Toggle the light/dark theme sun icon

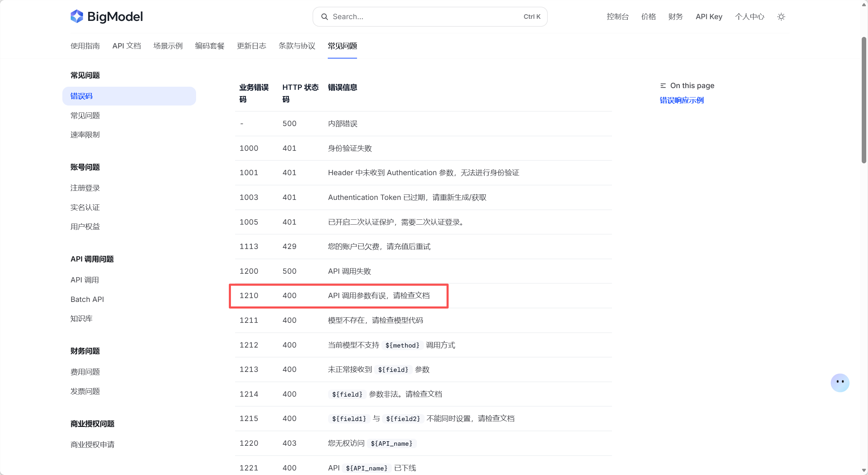781,17
